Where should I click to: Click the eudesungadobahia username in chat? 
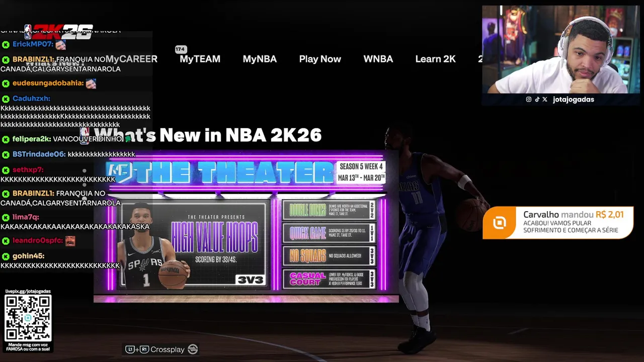48,83
